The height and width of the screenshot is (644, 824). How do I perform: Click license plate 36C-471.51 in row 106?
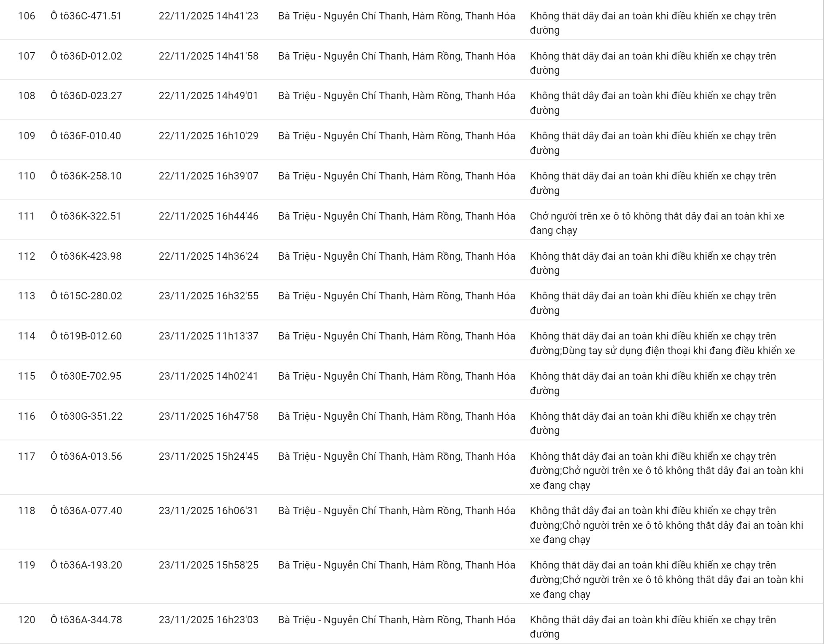(x=86, y=16)
